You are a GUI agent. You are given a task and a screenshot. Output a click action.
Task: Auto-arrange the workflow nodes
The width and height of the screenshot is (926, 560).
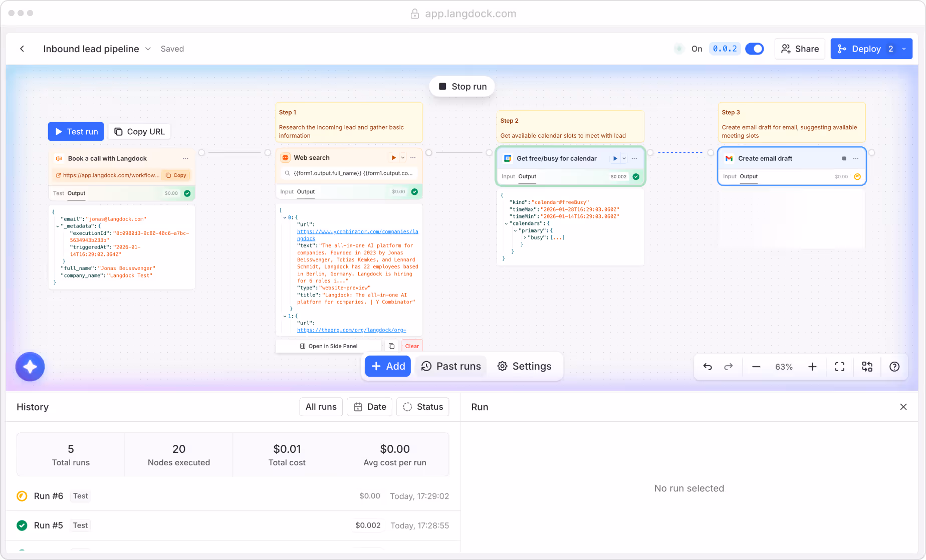867,367
